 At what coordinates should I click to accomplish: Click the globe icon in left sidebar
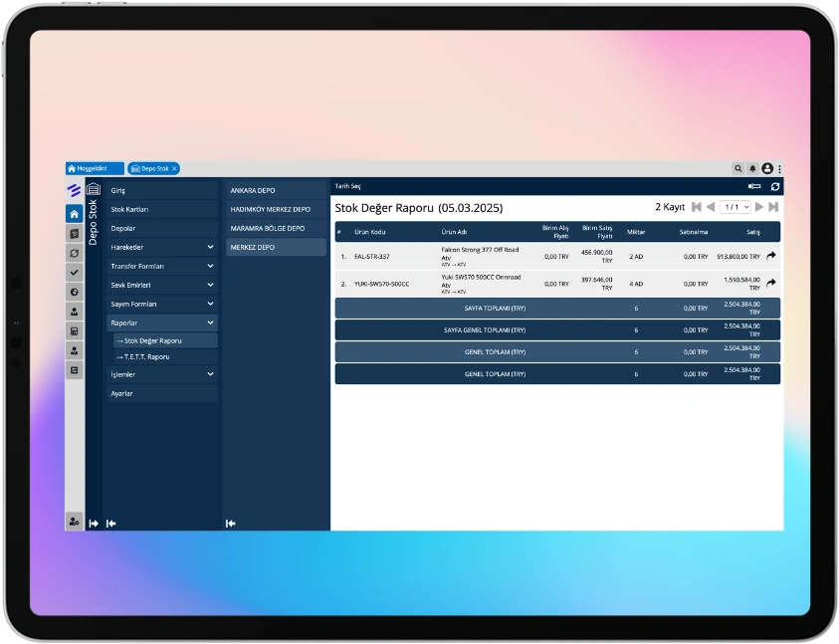point(74,292)
